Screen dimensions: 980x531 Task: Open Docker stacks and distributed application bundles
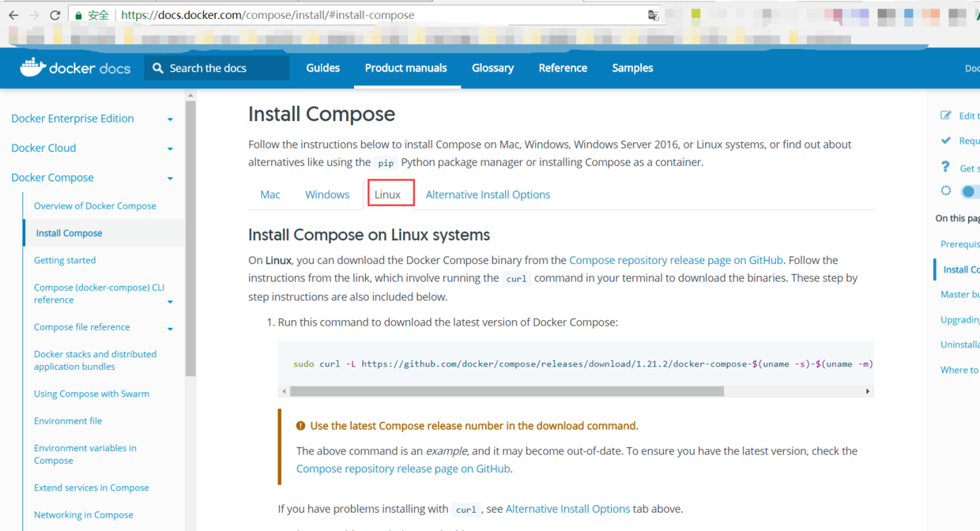[x=95, y=360]
